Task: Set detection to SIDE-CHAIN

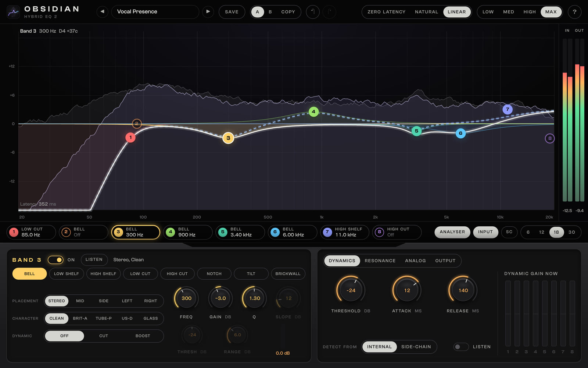Action: coord(416,347)
